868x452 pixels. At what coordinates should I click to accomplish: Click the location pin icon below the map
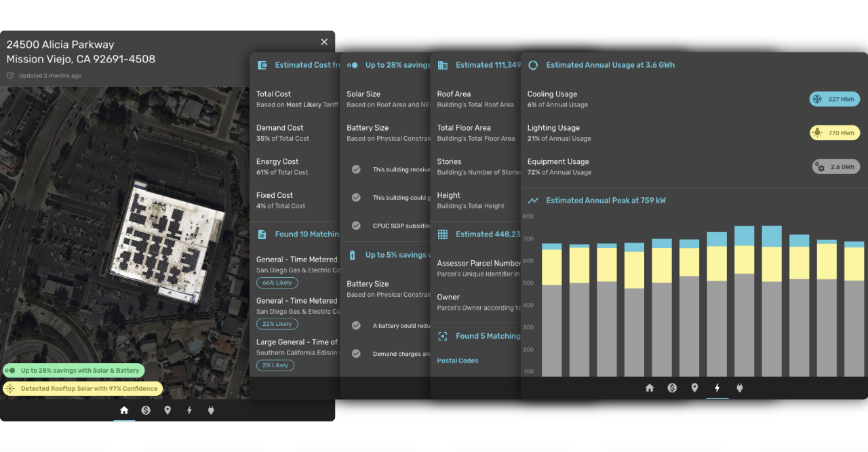coord(167,410)
